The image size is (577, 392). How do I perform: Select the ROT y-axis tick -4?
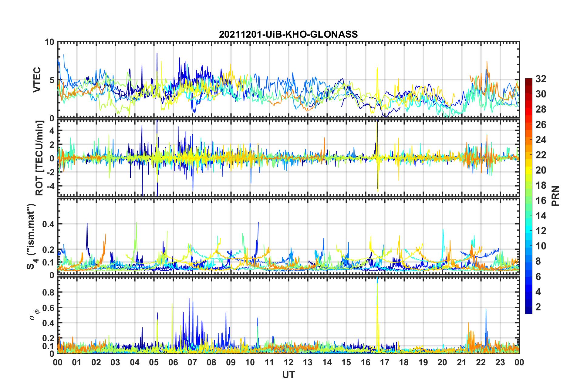coord(50,186)
